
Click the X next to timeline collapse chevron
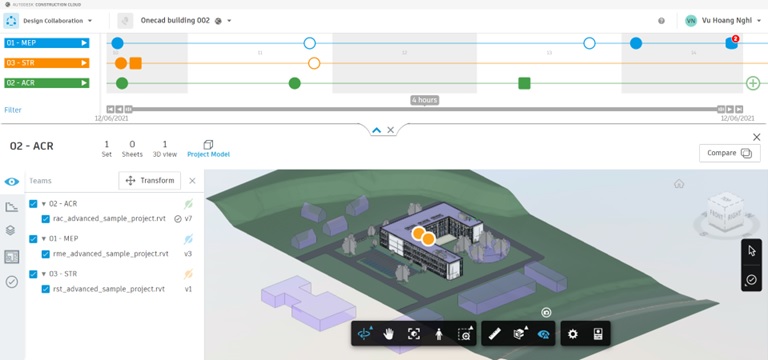[390, 130]
